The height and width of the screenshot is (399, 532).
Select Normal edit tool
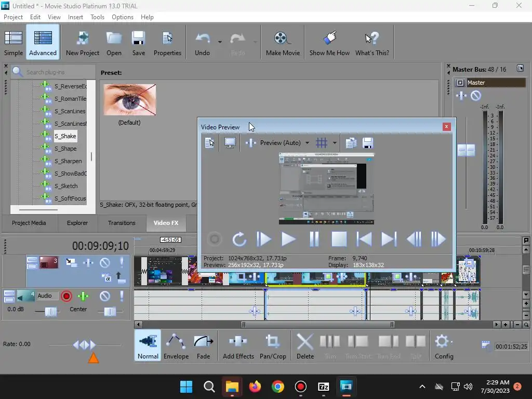(x=148, y=345)
